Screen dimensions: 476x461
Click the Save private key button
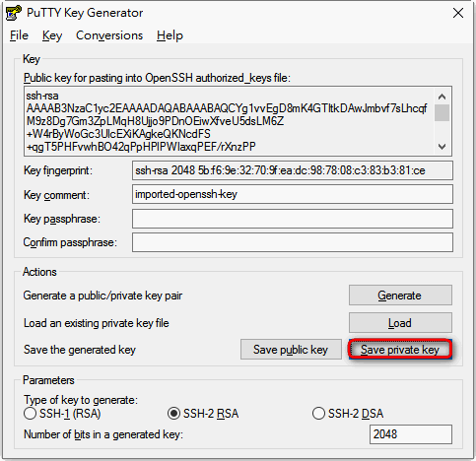(x=400, y=350)
